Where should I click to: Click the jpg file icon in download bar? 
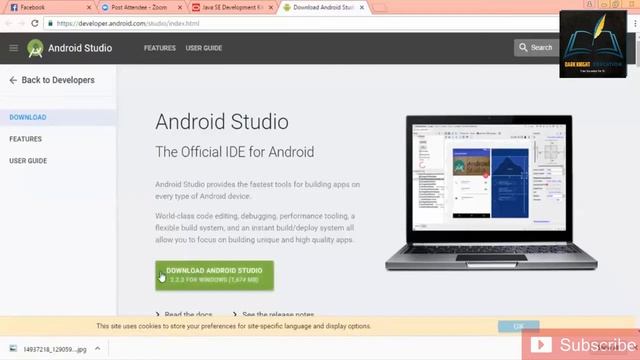point(13,349)
